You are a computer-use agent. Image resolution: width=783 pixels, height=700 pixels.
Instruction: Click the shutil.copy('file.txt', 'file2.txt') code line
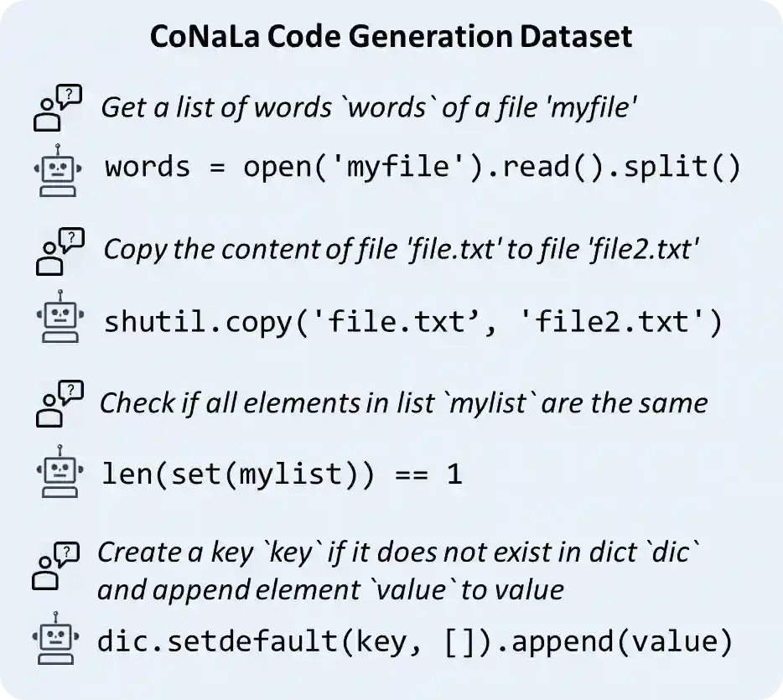click(x=412, y=322)
